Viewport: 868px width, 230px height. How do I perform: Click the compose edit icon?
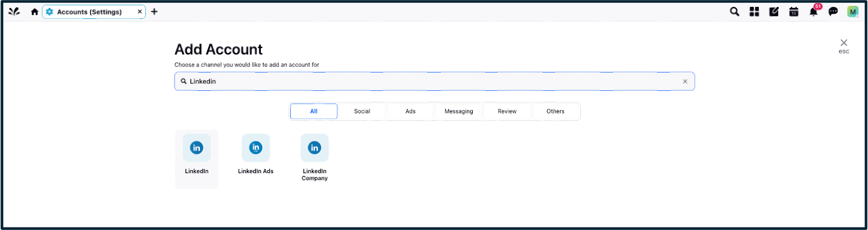tap(774, 12)
